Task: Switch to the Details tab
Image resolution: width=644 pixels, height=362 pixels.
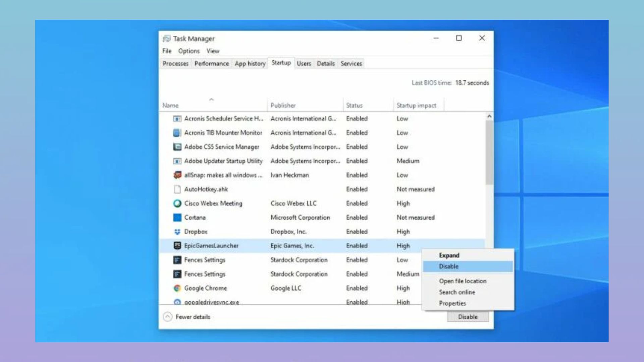Action: pyautogui.click(x=326, y=64)
